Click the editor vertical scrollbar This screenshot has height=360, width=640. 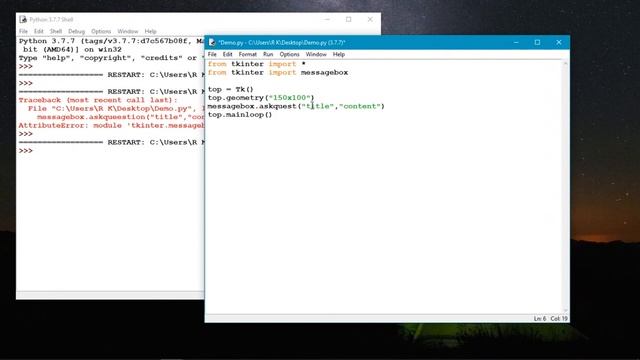tap(565, 187)
